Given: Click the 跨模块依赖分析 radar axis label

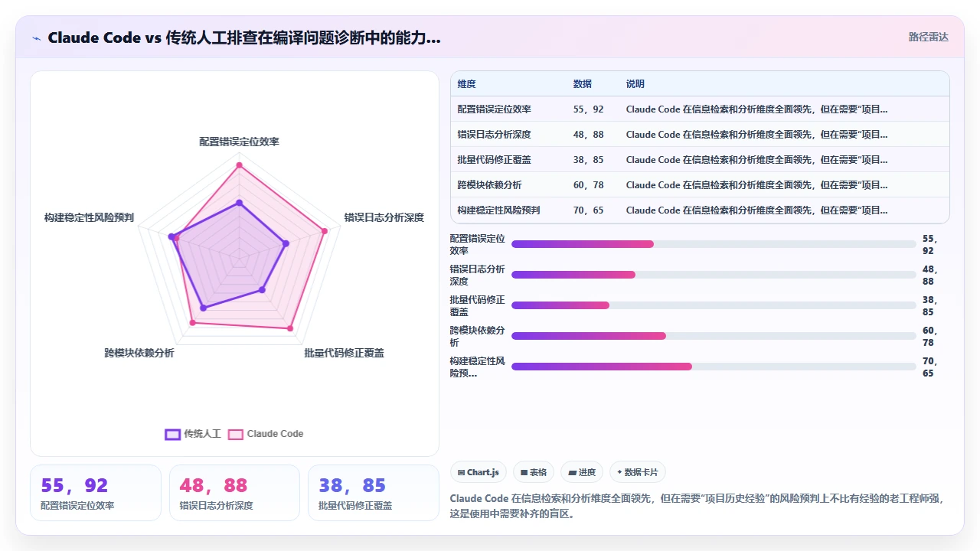Looking at the screenshot, I should tap(139, 354).
